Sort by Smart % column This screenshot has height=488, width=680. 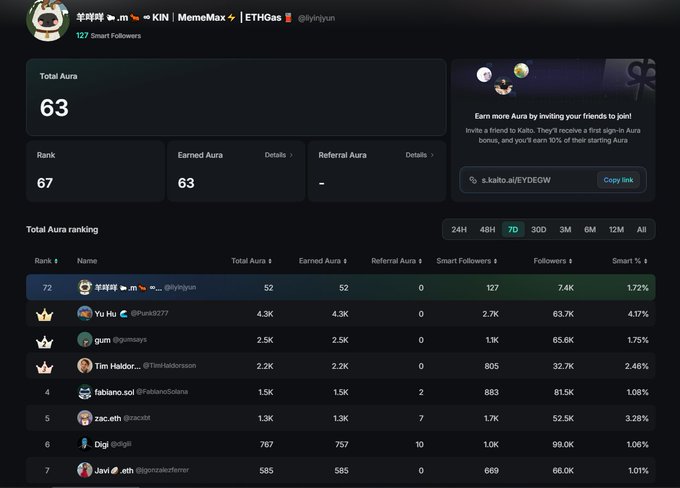pyautogui.click(x=630, y=261)
